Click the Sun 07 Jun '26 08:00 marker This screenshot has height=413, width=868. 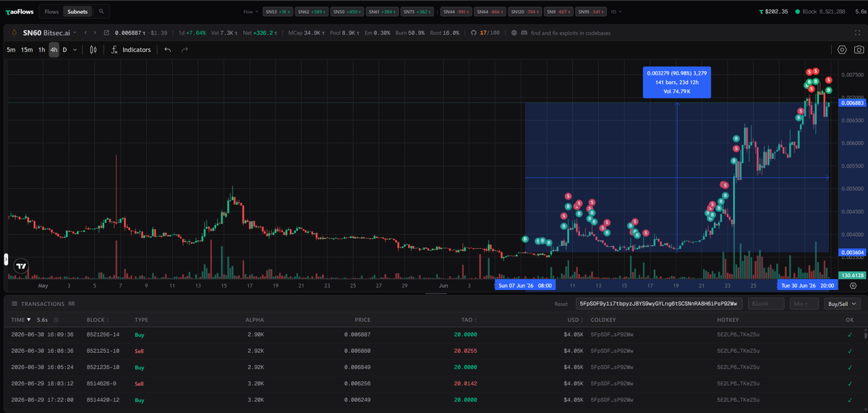[527, 286]
